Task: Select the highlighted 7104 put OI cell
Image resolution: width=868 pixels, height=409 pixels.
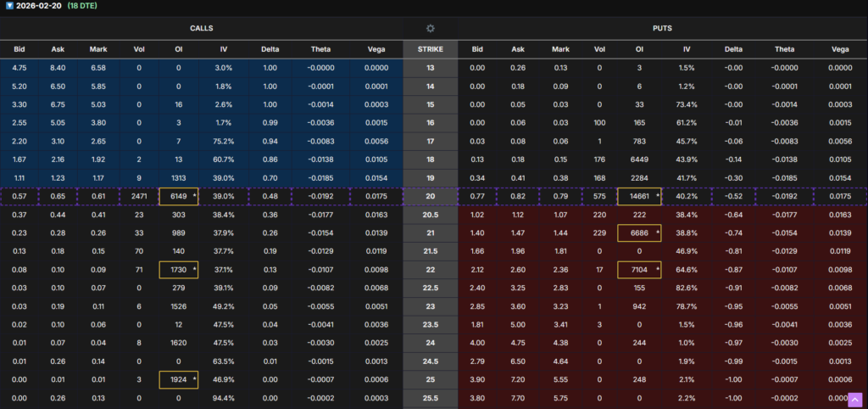Action: coord(639,270)
